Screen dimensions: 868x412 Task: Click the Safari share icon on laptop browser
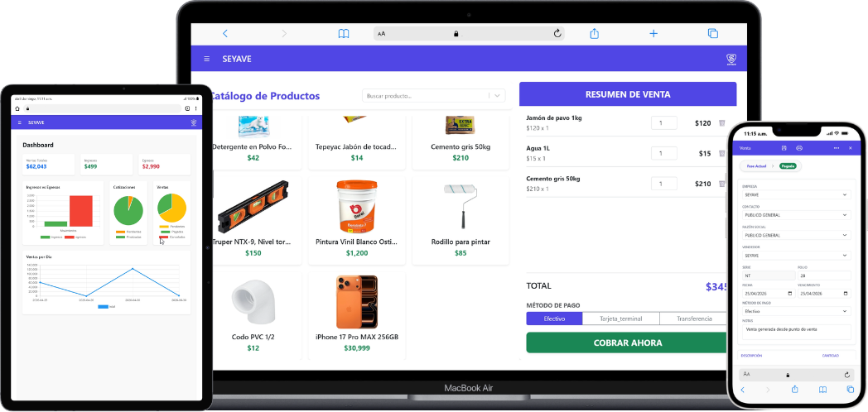pos(594,34)
